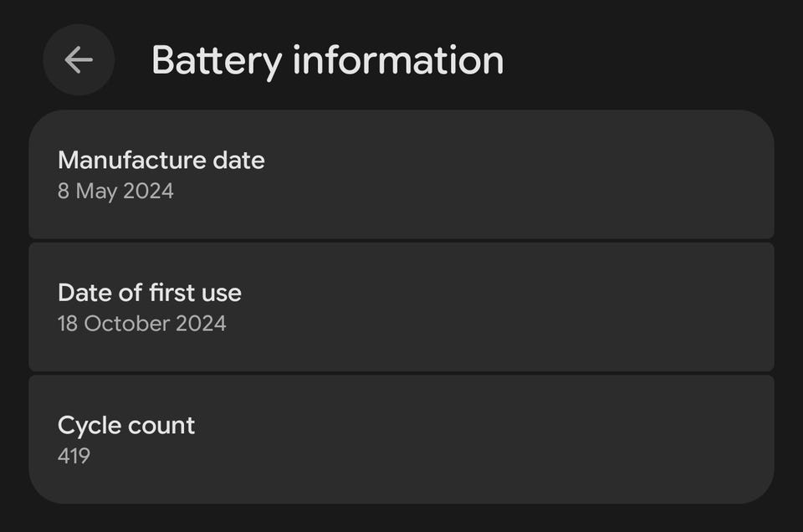
Task: Click "18" in the first use date
Action: pyautogui.click(x=67, y=323)
